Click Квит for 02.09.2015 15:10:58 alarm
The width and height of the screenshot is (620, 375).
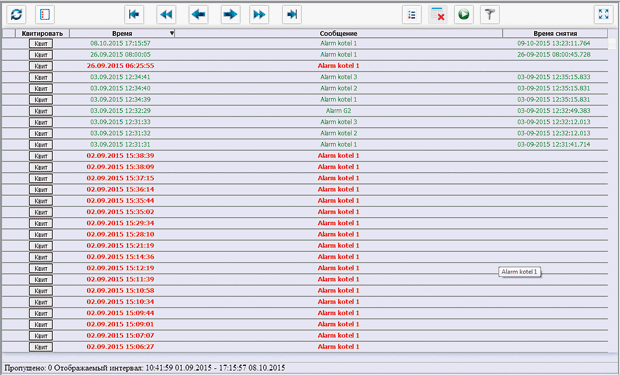pyautogui.click(x=41, y=291)
